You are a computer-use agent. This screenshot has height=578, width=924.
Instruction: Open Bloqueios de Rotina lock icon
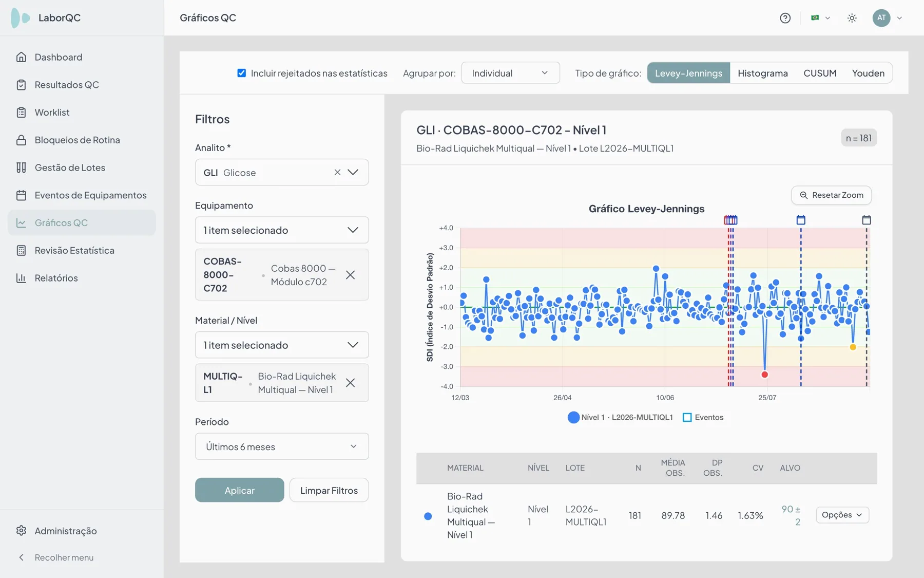tap(21, 140)
